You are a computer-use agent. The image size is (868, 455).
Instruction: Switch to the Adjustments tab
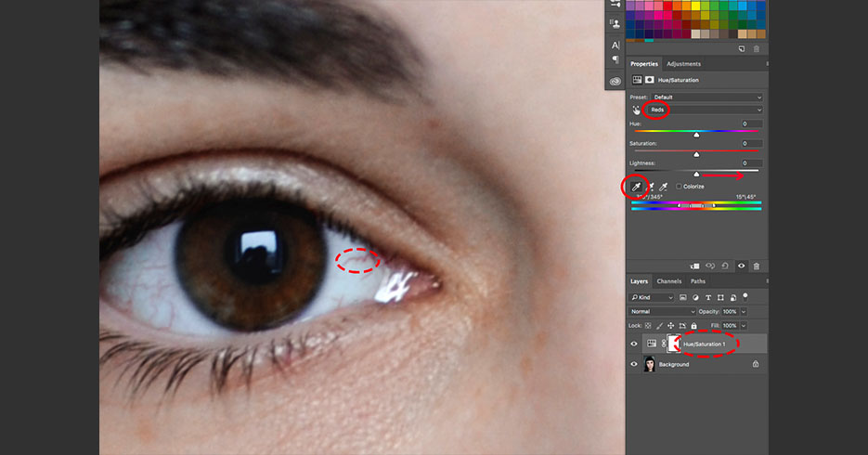point(683,64)
